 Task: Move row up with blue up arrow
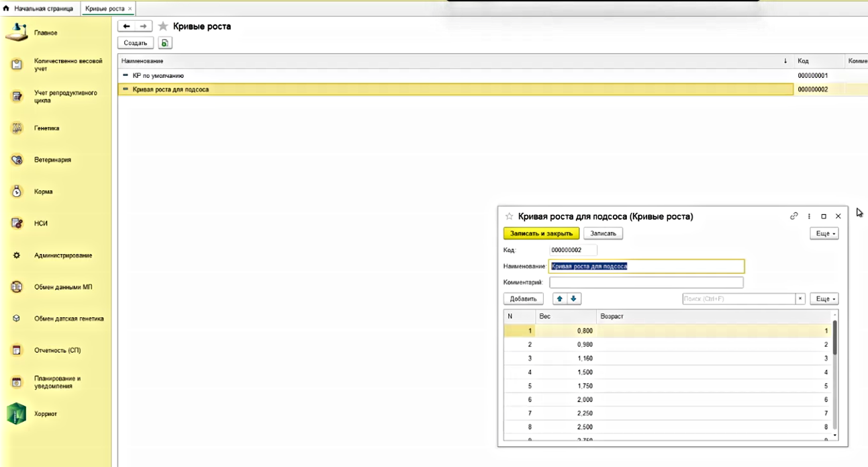[x=560, y=299]
